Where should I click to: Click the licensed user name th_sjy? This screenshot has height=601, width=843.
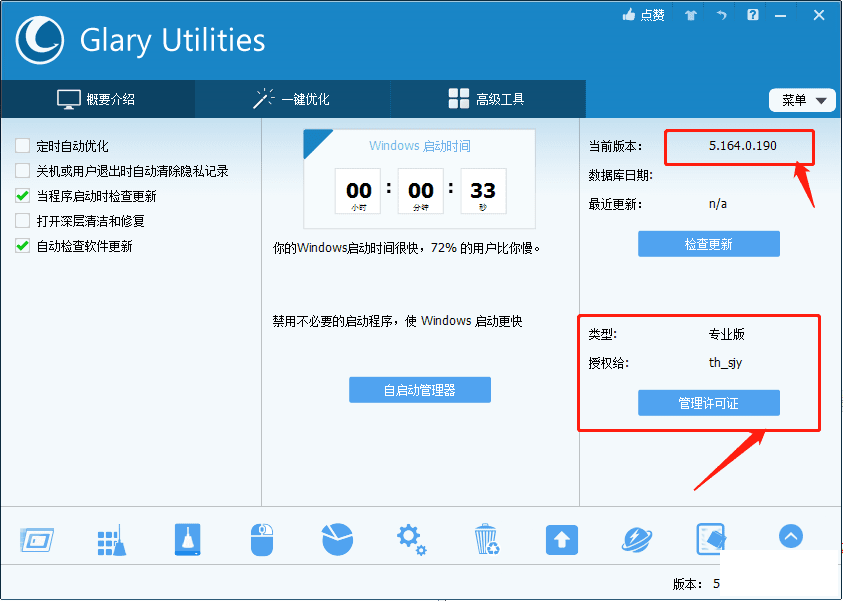point(725,363)
